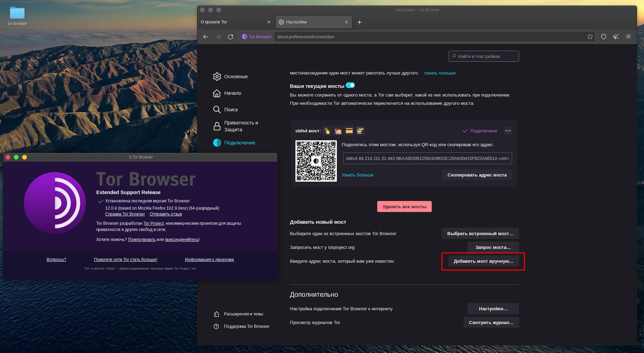Close the 'О проекте Tor' tab
This screenshot has height=353, width=644.
(x=269, y=22)
